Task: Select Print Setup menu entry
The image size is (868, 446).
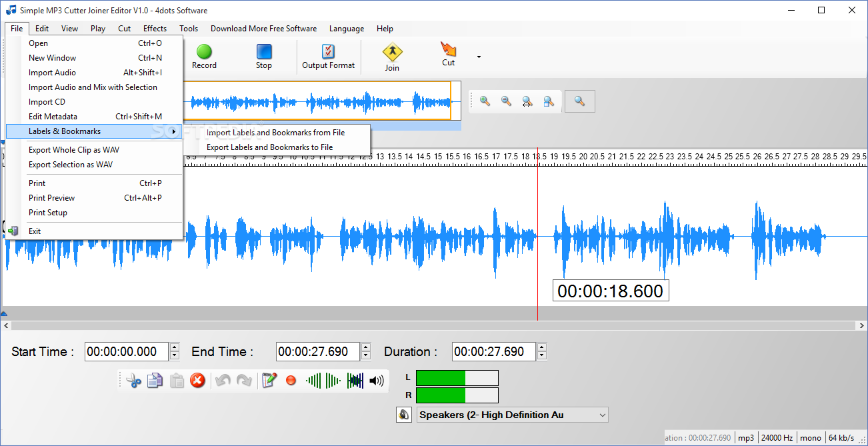Action: click(94, 213)
